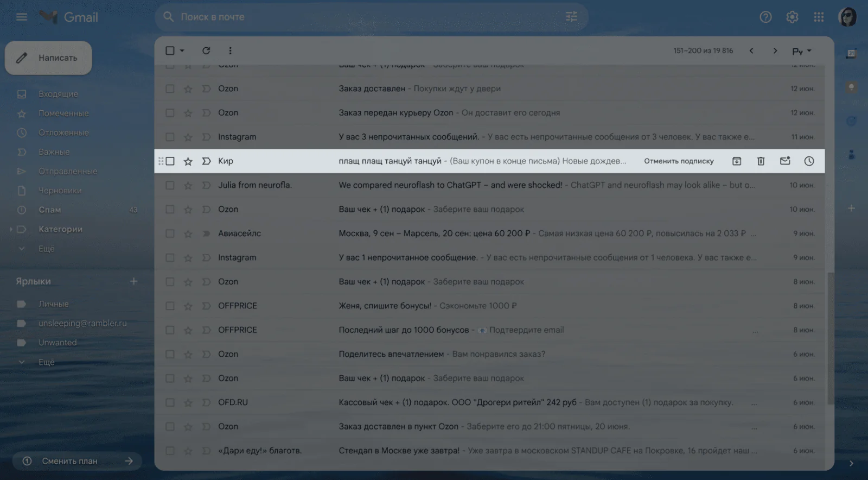
Task: Refresh the mail list
Action: click(206, 50)
